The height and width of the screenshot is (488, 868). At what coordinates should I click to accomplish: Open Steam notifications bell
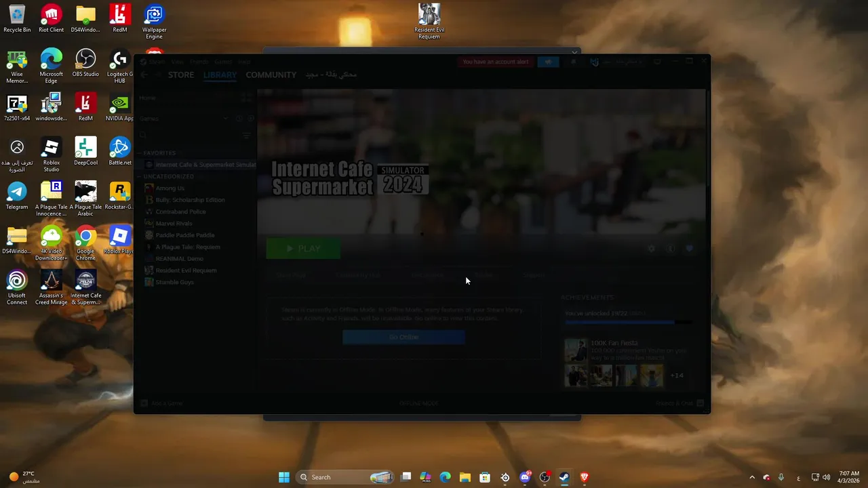coord(573,62)
